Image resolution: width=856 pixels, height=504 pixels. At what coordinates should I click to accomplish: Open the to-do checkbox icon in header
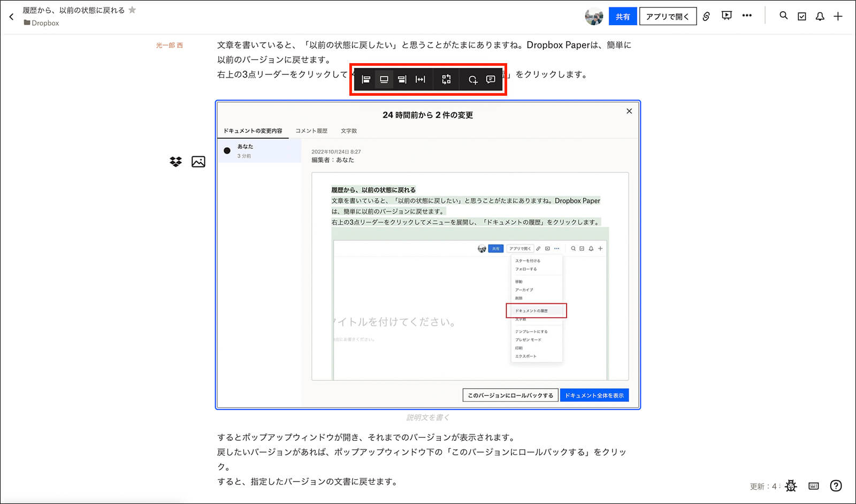(x=802, y=17)
